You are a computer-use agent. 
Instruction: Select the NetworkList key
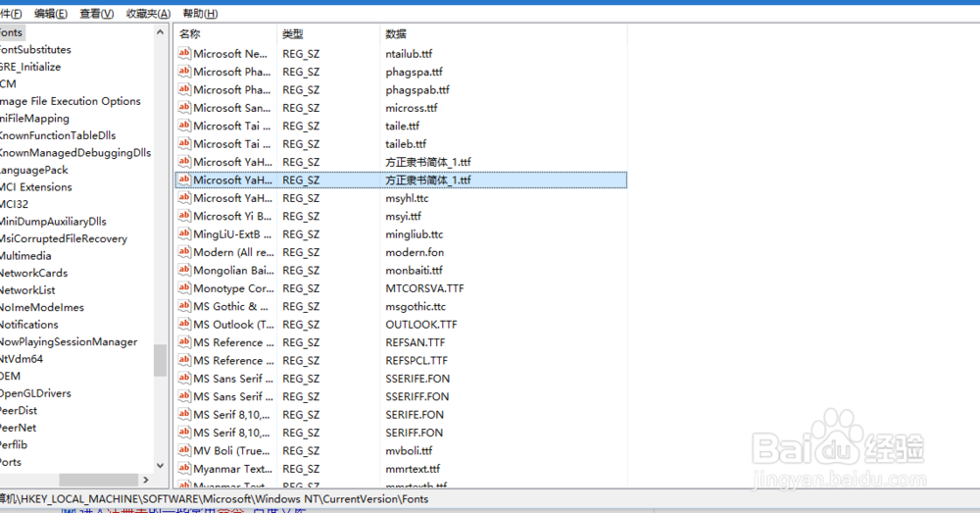27,290
